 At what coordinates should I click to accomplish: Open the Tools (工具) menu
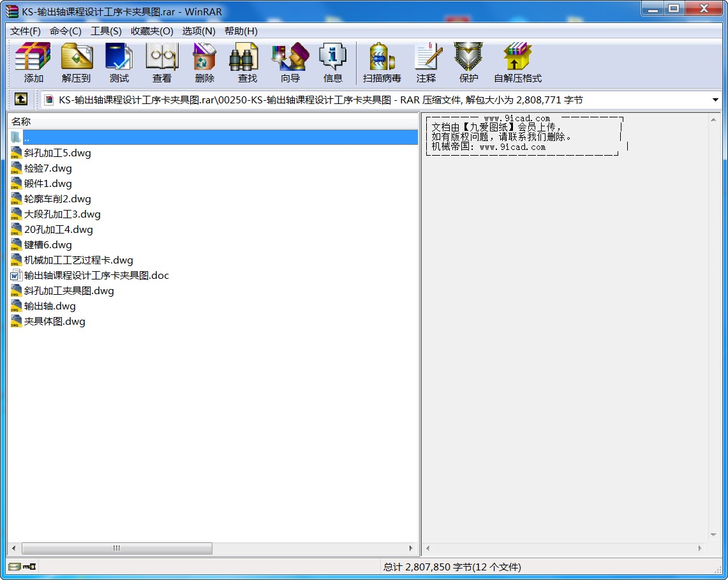coord(106,31)
